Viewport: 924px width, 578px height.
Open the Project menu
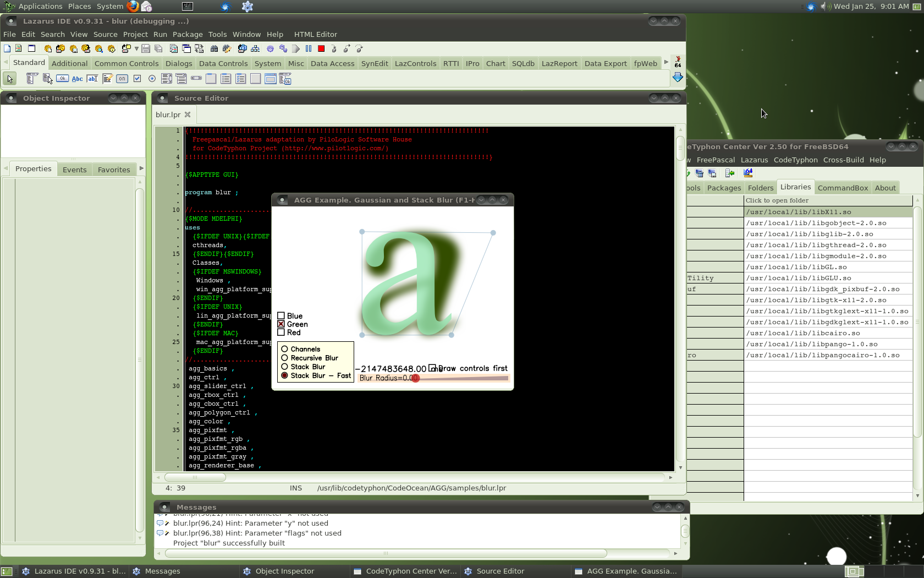coord(135,34)
